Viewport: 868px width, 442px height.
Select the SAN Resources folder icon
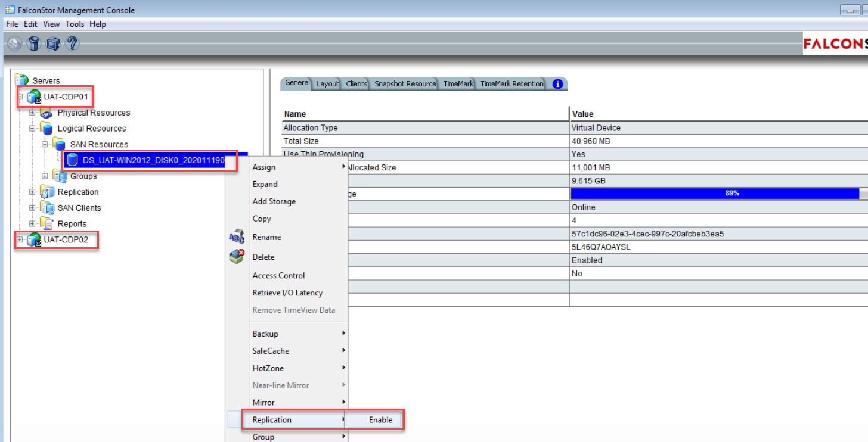[x=59, y=144]
